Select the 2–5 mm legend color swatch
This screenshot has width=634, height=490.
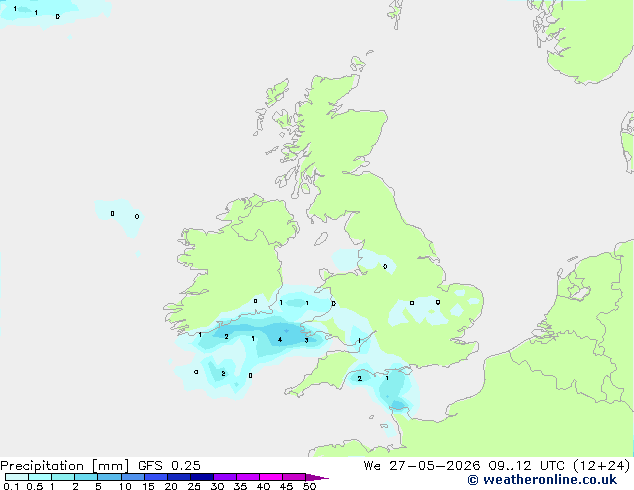pos(86,477)
